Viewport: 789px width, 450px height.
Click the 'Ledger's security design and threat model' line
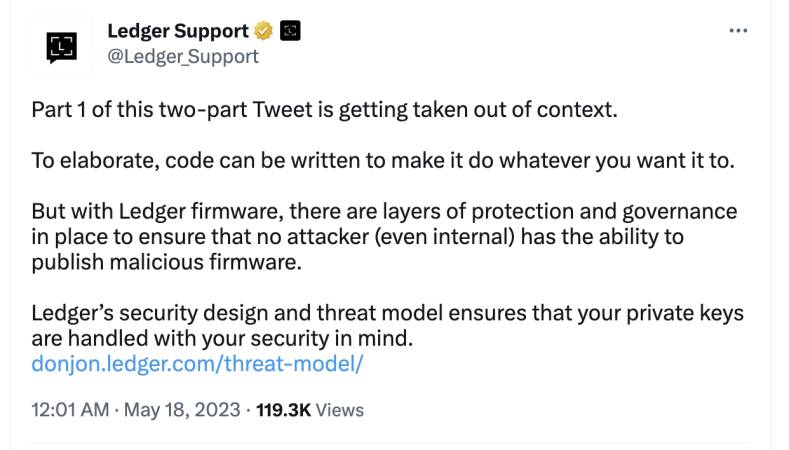point(387,313)
